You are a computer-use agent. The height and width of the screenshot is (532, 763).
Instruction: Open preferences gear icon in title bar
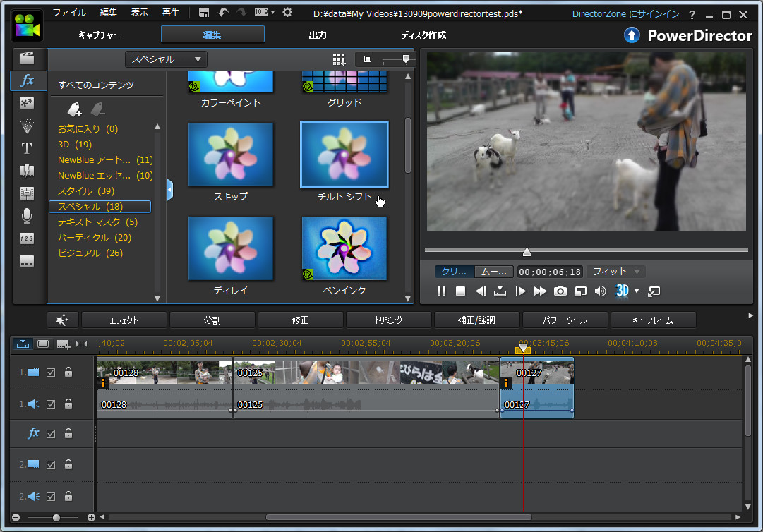pyautogui.click(x=287, y=13)
